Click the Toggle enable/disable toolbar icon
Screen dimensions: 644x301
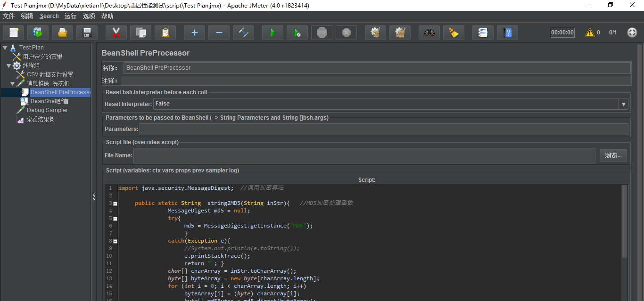(243, 33)
